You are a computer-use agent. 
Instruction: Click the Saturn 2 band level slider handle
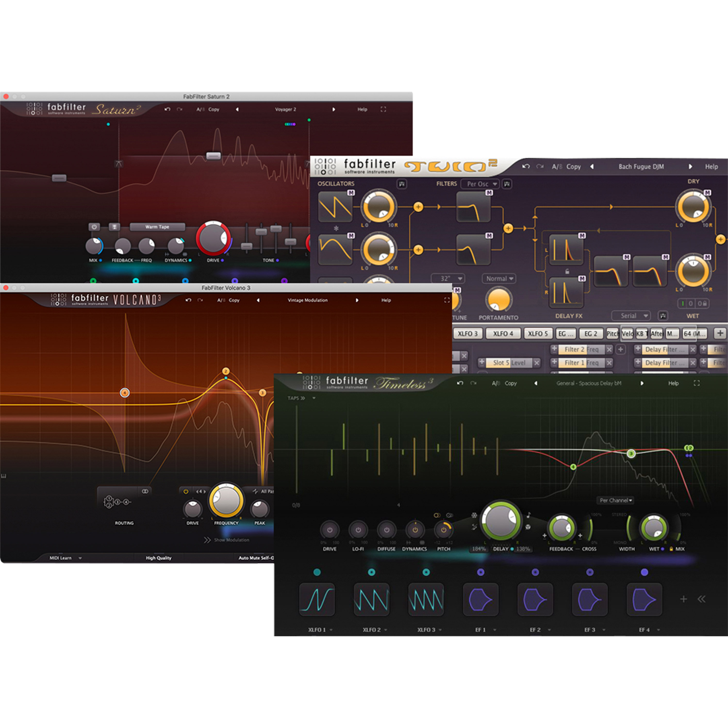pyautogui.click(x=213, y=156)
